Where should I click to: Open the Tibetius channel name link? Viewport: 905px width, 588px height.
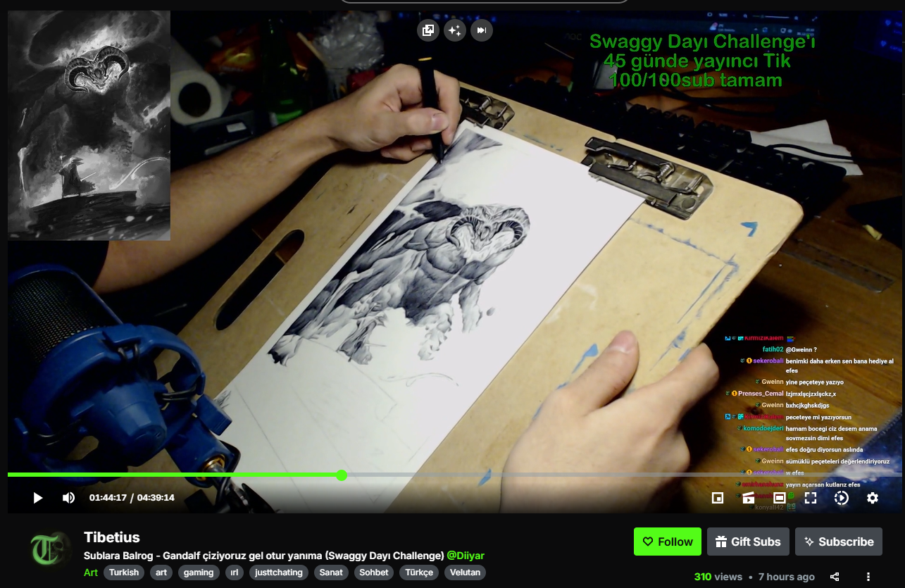click(x=112, y=538)
